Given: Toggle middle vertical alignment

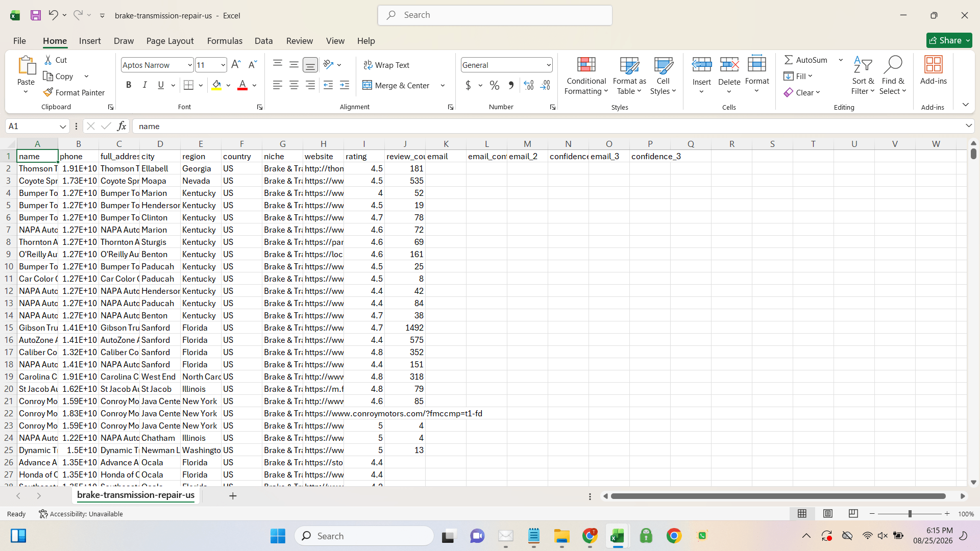Looking at the screenshot, I should click(294, 64).
